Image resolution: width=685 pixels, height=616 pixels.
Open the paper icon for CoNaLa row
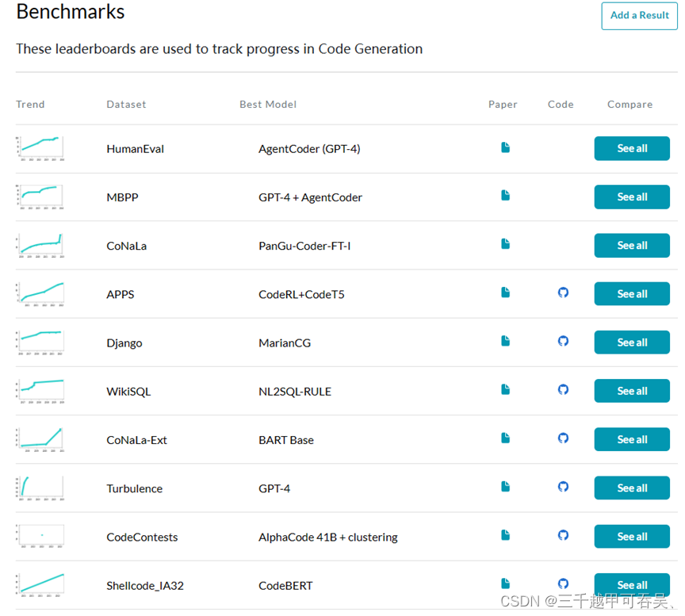[x=506, y=243]
